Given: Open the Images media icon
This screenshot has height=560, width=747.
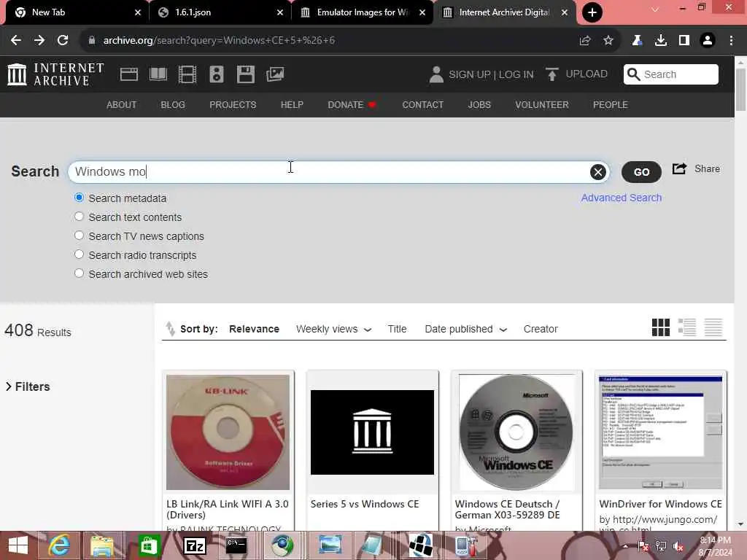Looking at the screenshot, I should 275,74.
